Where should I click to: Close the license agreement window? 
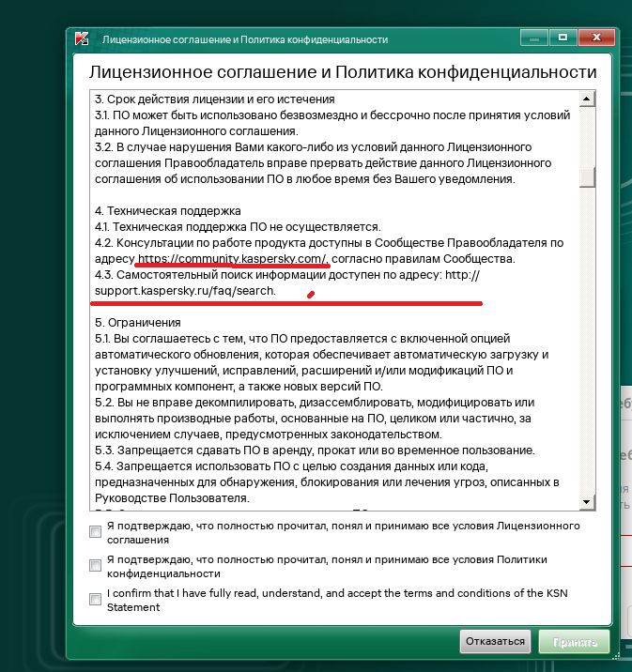596,38
